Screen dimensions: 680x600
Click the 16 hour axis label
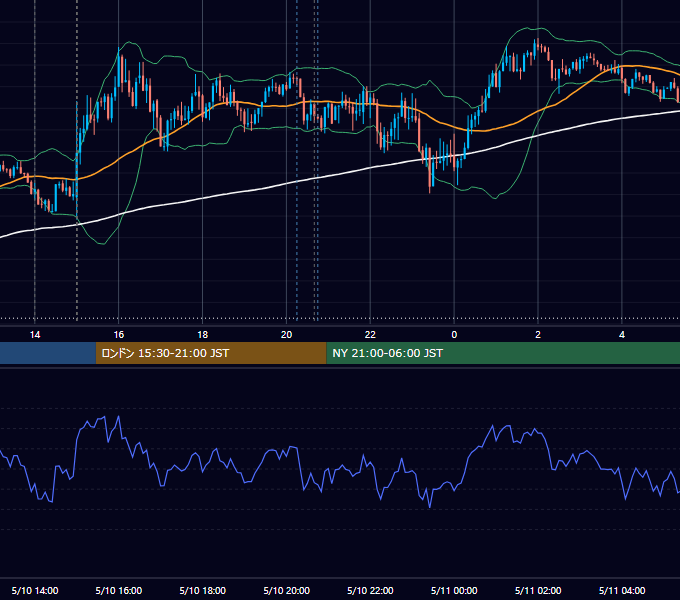point(118,335)
